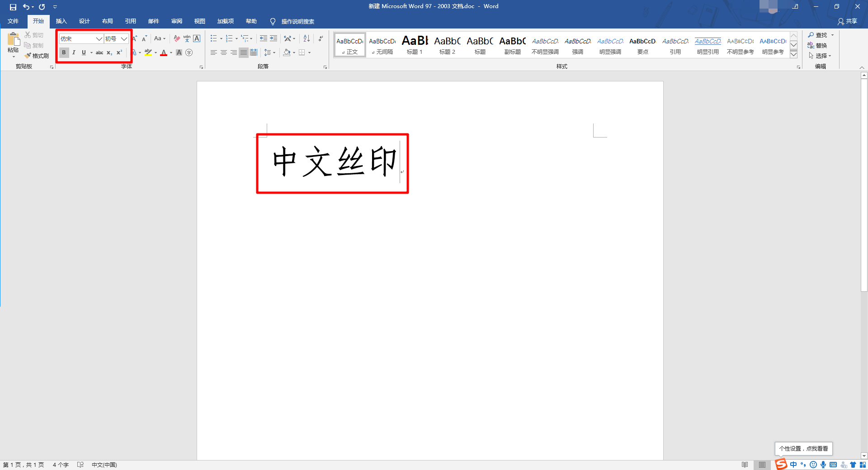Open the Select (选择) dropdown
This screenshot has width=868, height=470.
click(x=820, y=56)
